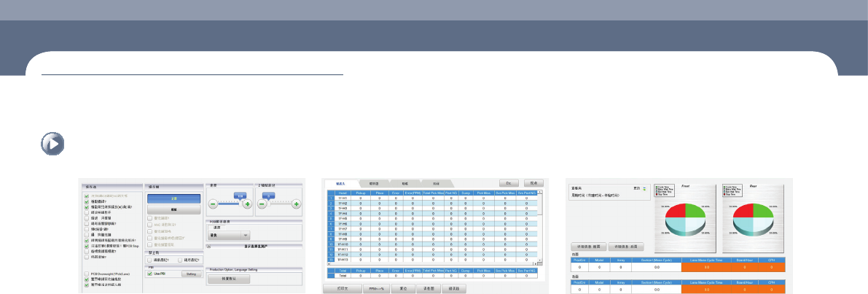Click the speed slider's green minus button
868x294 pixels.
pyautogui.click(x=213, y=204)
